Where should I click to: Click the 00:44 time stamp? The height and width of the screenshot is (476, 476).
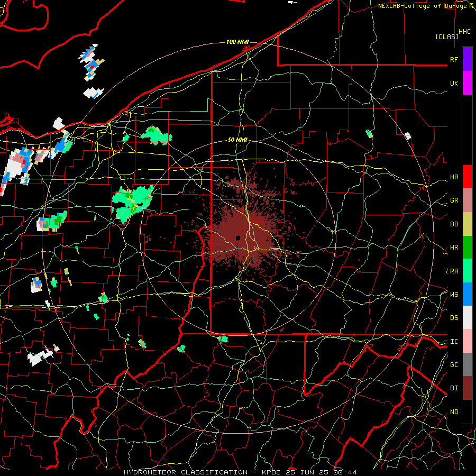click(345, 472)
